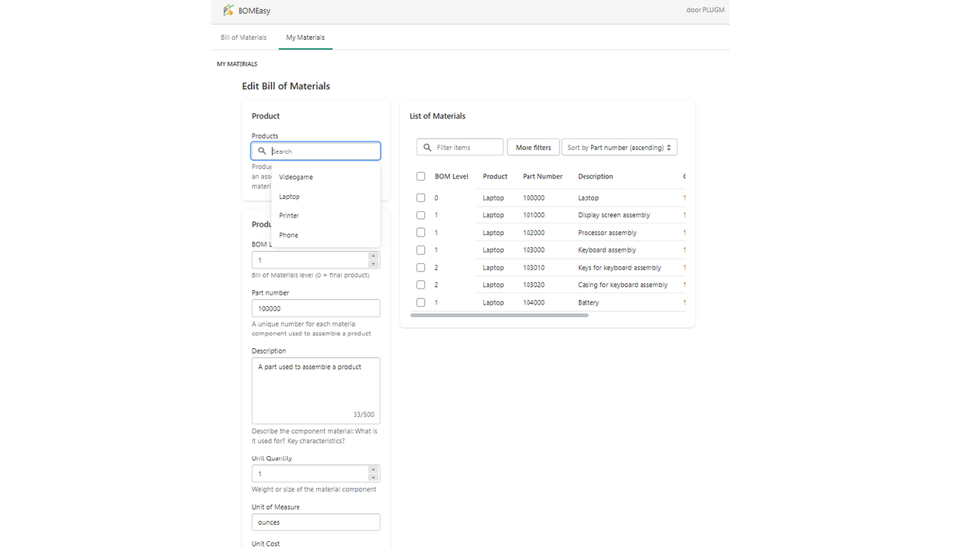Decrease the Unit Quantity stepper value
Viewport: 980px width, 551px height.
[x=373, y=478]
